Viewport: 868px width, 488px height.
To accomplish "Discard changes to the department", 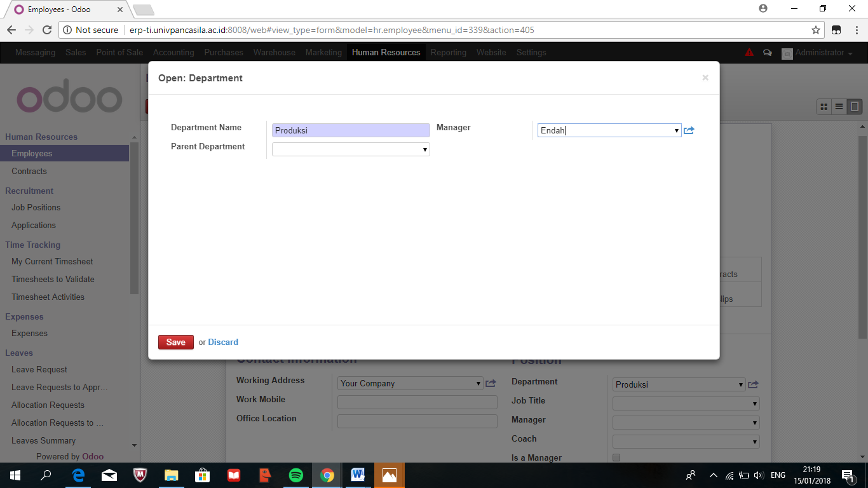I will tap(223, 342).
